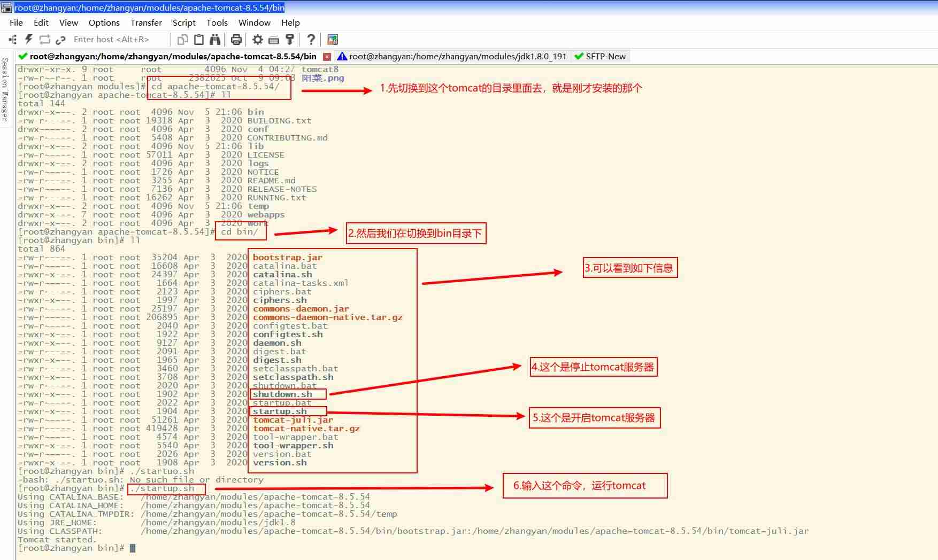This screenshot has width=938, height=560.
Task: Click the application icon in the title bar
Action: coord(6,7)
